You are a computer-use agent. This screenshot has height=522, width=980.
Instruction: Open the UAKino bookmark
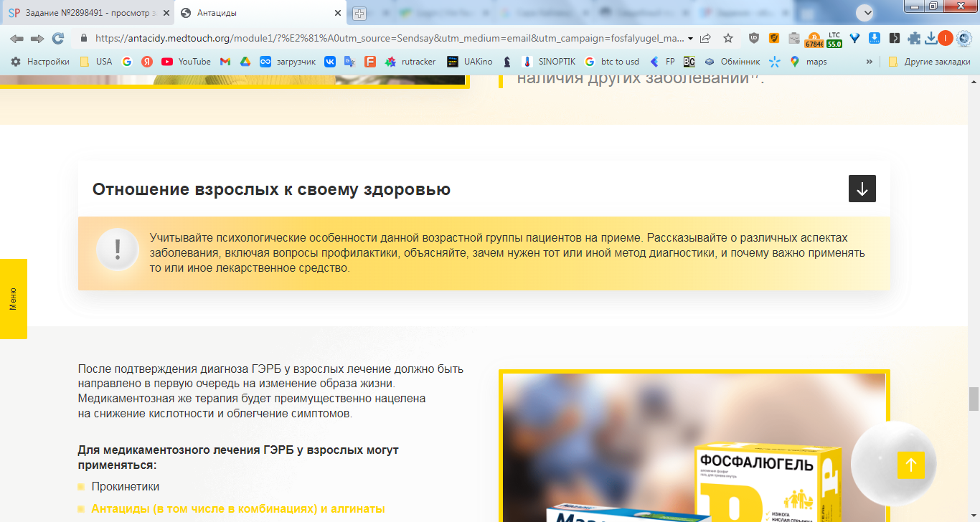[x=470, y=62]
